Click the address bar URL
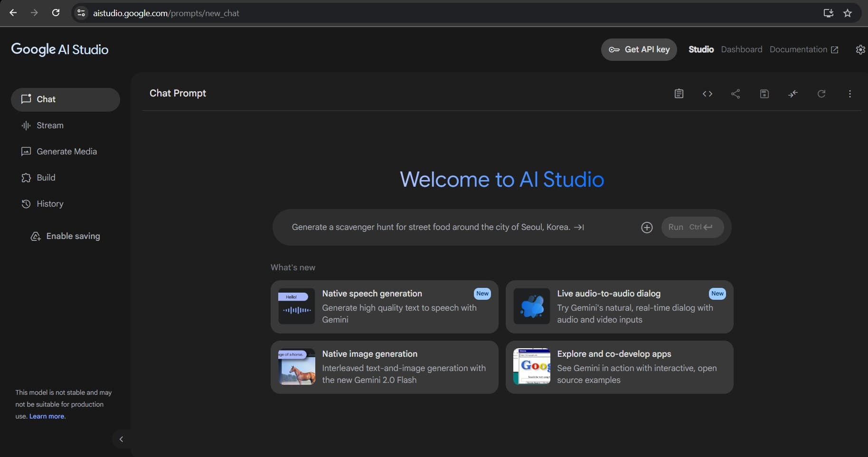 coord(166,13)
